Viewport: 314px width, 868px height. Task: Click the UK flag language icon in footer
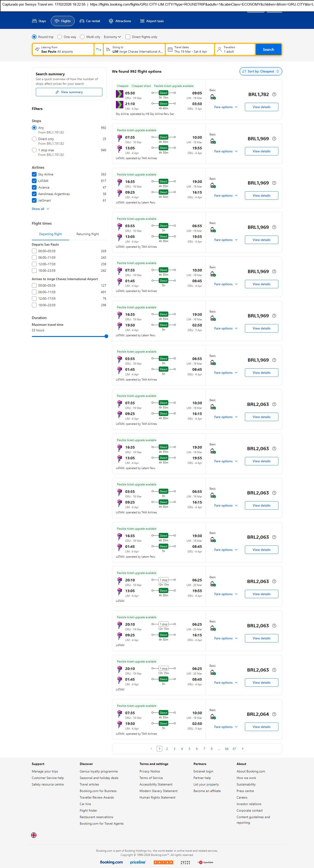point(34,835)
